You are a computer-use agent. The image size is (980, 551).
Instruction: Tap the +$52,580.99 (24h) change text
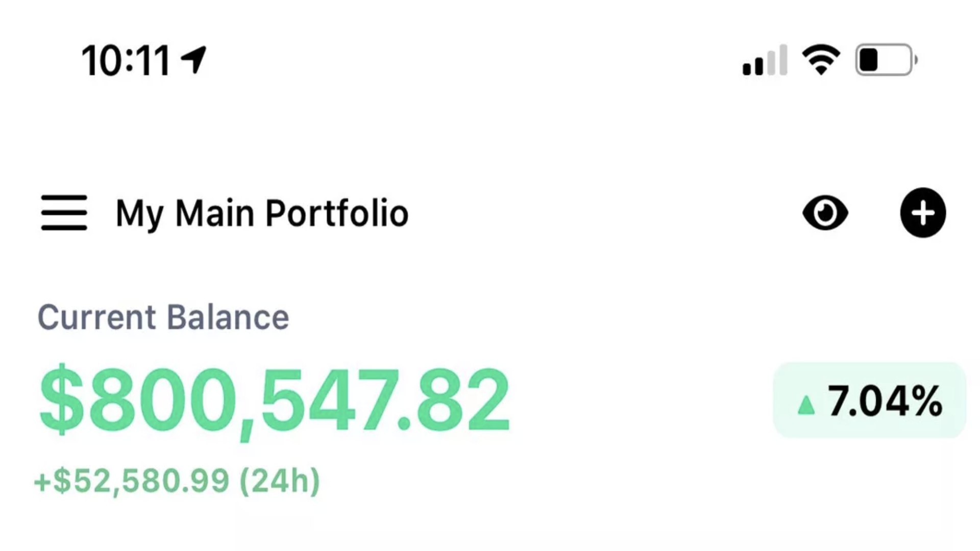point(177,481)
